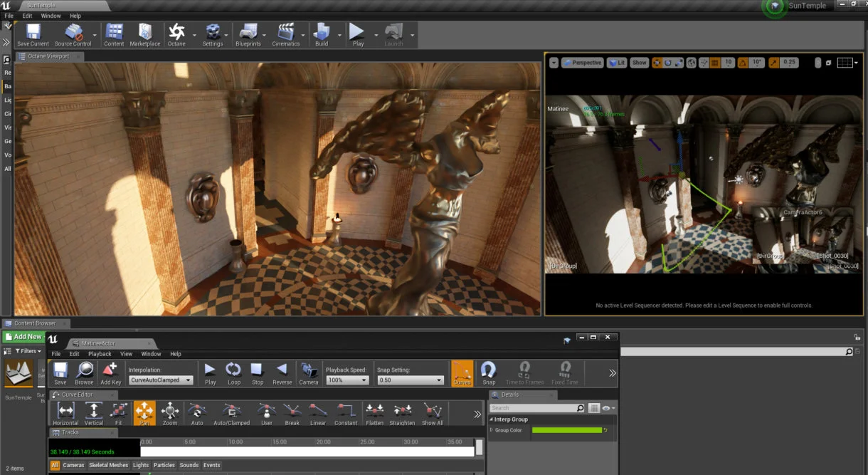Toggle rotation snapping in the viewport
Screen dimensions: 868x475
(x=743, y=63)
